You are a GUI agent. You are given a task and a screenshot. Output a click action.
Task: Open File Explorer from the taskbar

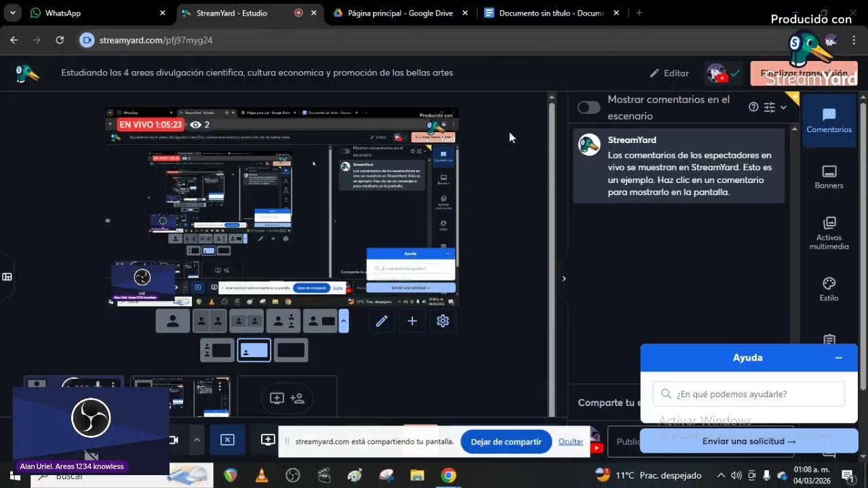(417, 475)
